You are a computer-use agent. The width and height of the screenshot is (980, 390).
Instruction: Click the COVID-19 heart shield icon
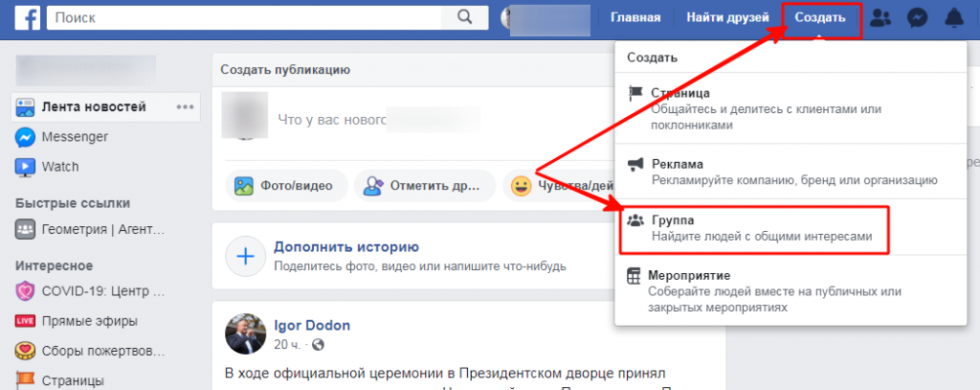[25, 291]
